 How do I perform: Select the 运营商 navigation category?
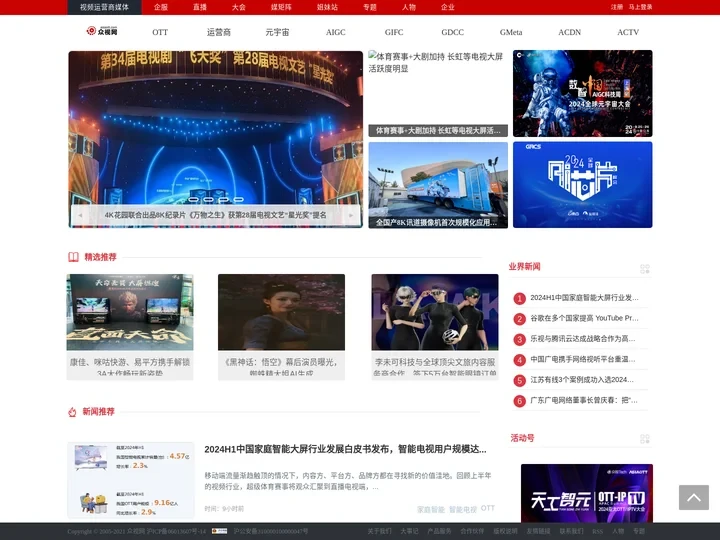pos(219,32)
